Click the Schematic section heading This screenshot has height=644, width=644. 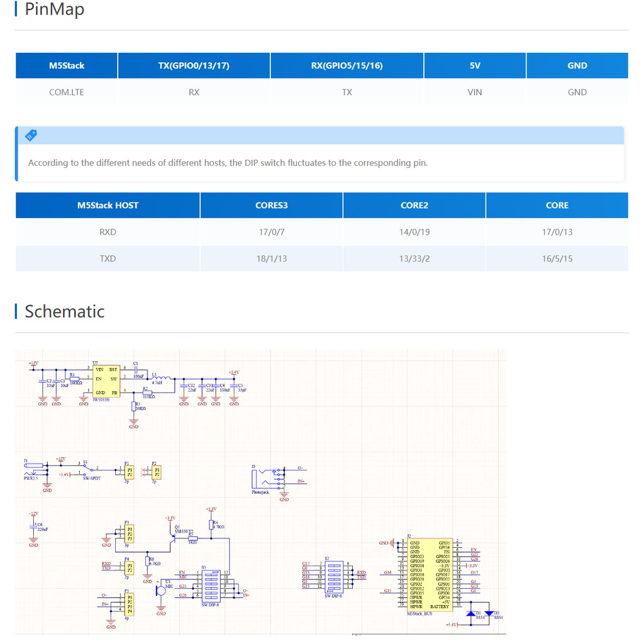tap(64, 311)
